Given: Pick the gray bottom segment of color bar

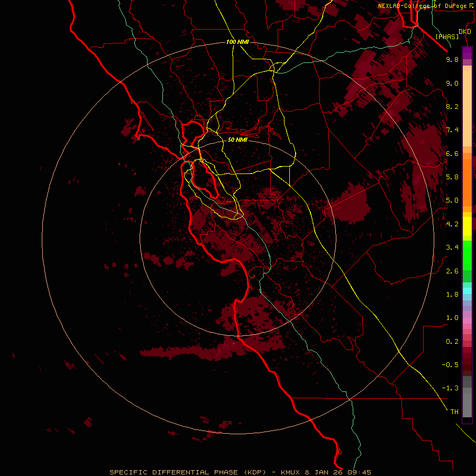Looking at the screenshot, I should [467, 402].
